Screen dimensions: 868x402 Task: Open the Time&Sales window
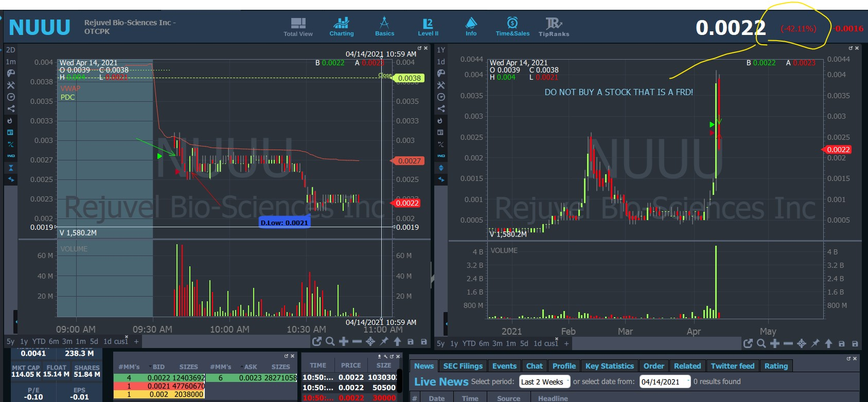click(512, 27)
